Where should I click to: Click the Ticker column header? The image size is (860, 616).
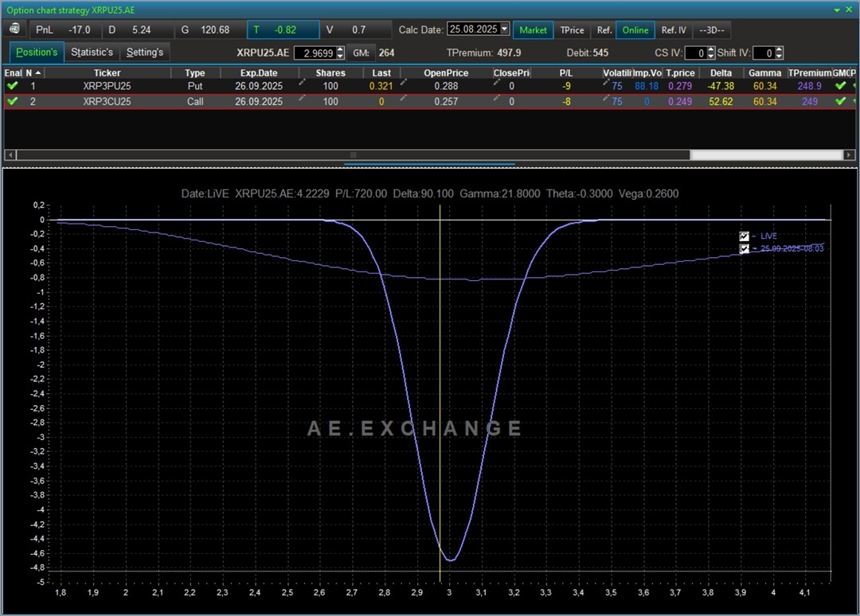pyautogui.click(x=107, y=73)
